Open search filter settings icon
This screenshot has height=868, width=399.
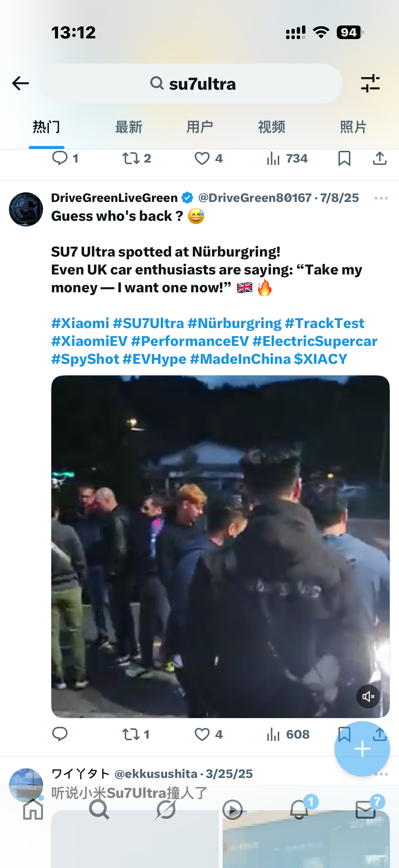pyautogui.click(x=370, y=83)
